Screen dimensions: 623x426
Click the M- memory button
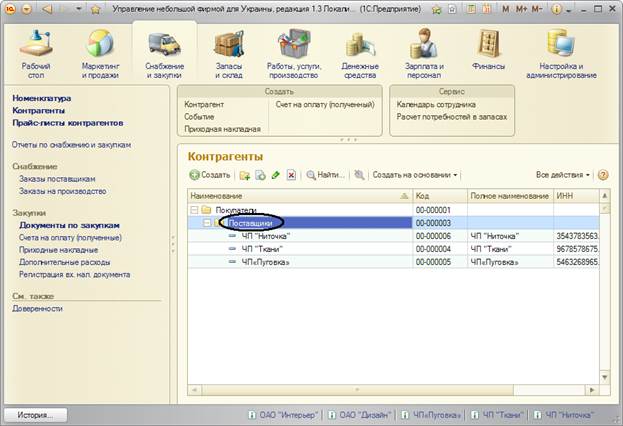coord(537,9)
